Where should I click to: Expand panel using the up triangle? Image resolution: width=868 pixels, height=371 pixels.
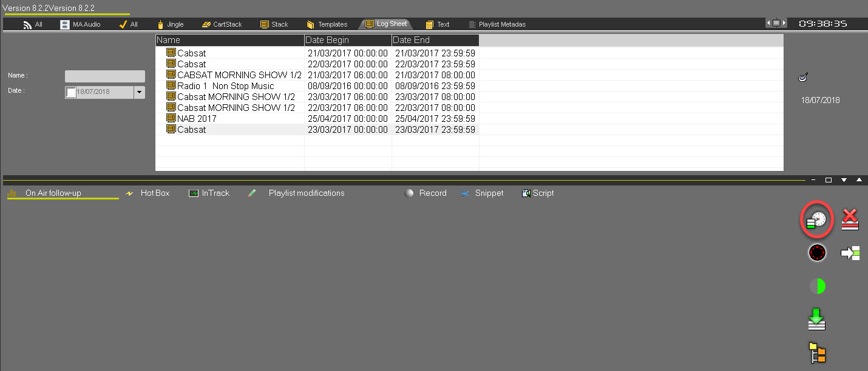tap(859, 180)
